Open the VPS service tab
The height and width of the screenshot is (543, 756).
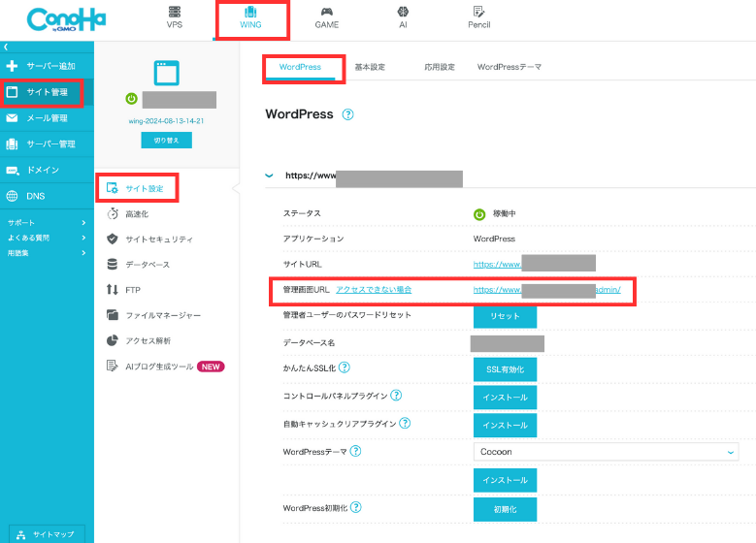pos(175,17)
